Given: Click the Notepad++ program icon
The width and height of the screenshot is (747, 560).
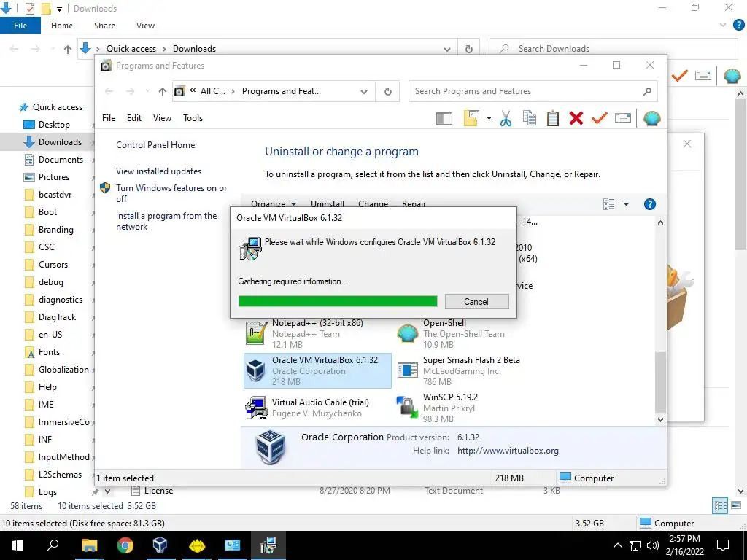Looking at the screenshot, I should pyautogui.click(x=256, y=333).
